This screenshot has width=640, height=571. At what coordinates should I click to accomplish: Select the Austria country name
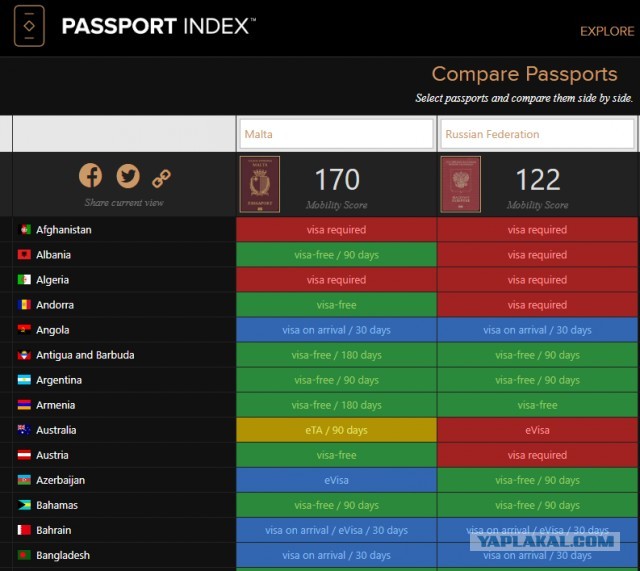pos(52,455)
